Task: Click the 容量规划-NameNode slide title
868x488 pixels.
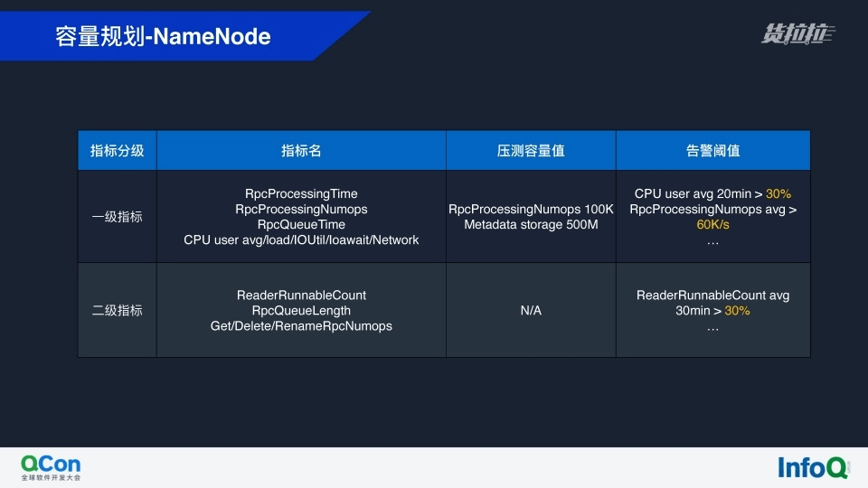Action: [163, 36]
